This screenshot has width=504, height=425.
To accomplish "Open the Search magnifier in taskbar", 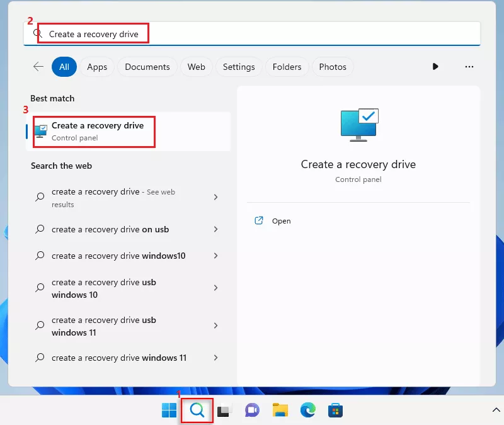I will pyautogui.click(x=197, y=411).
